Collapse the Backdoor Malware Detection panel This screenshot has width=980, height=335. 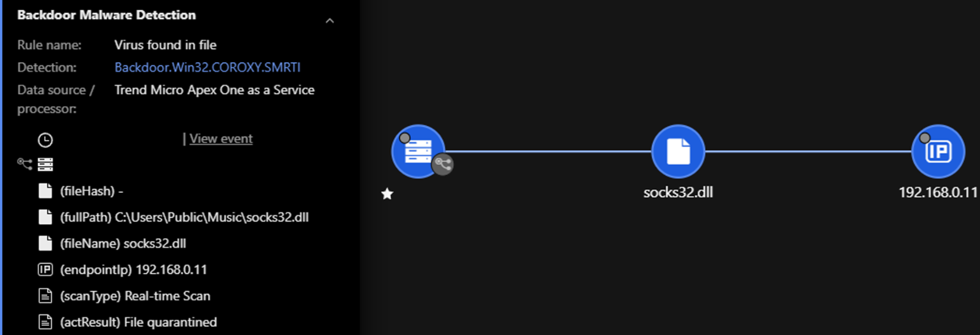[x=330, y=21]
